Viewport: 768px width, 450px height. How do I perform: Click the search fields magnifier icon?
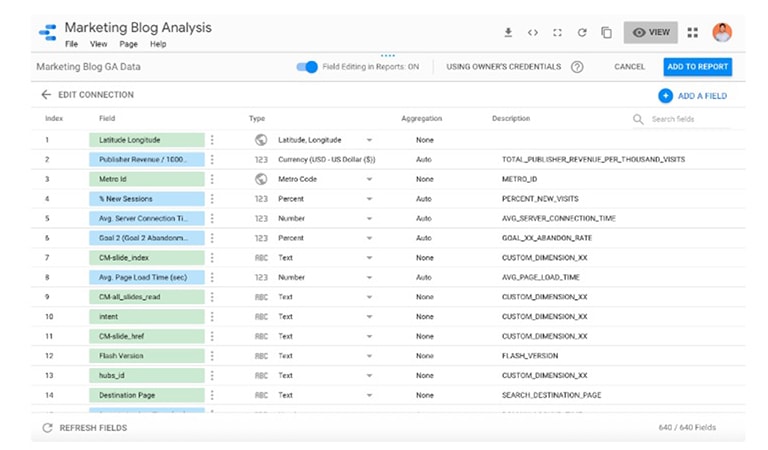[x=638, y=119]
